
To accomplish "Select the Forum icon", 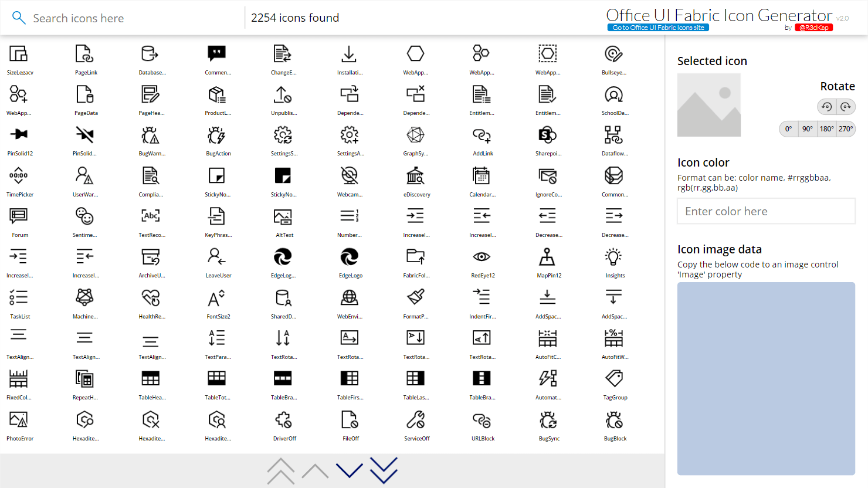I will [x=19, y=221].
